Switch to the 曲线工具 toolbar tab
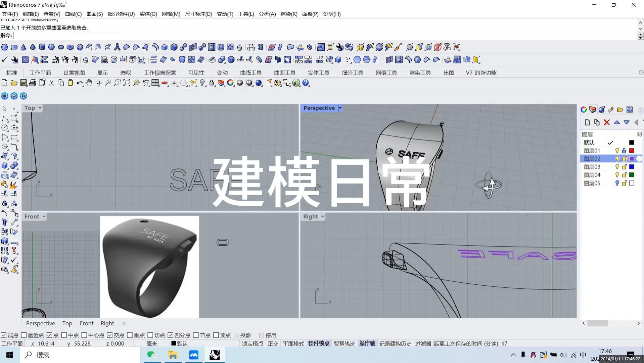644x363 pixels. 251,73
